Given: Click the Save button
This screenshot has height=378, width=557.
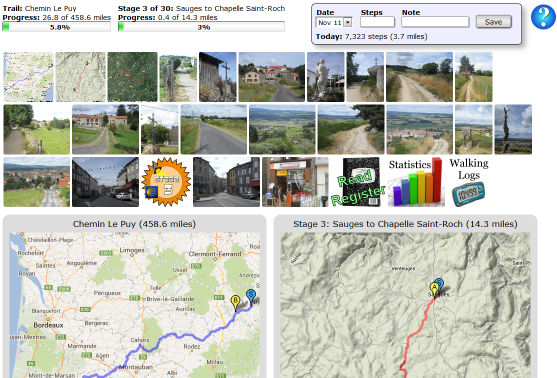Looking at the screenshot, I should pos(493,22).
